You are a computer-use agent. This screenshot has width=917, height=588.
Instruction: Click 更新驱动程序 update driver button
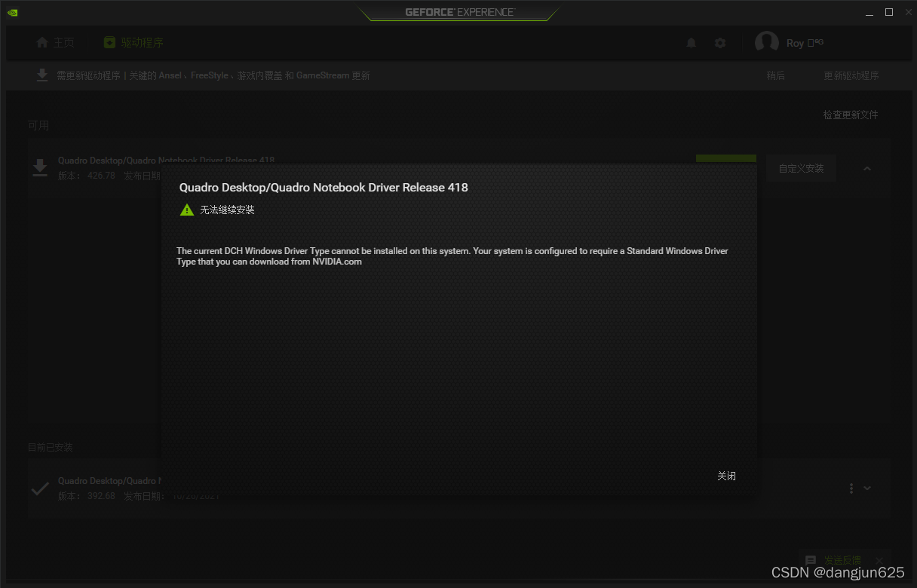pos(851,75)
